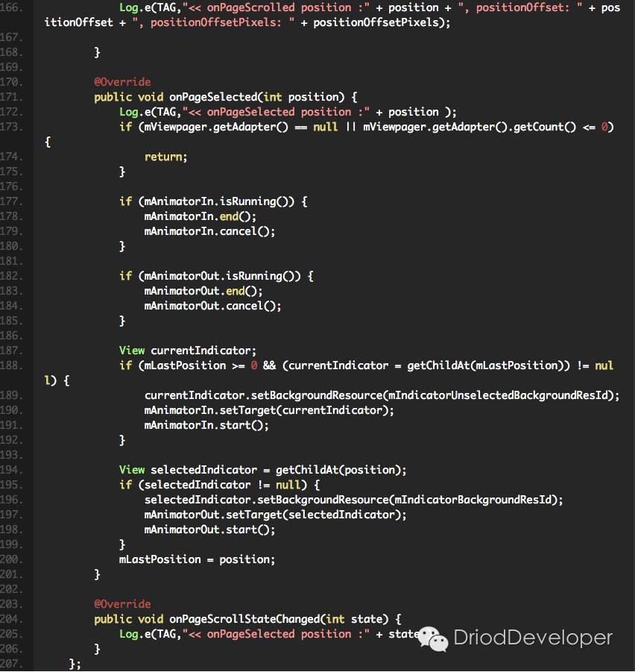Click line number 200

10,559
